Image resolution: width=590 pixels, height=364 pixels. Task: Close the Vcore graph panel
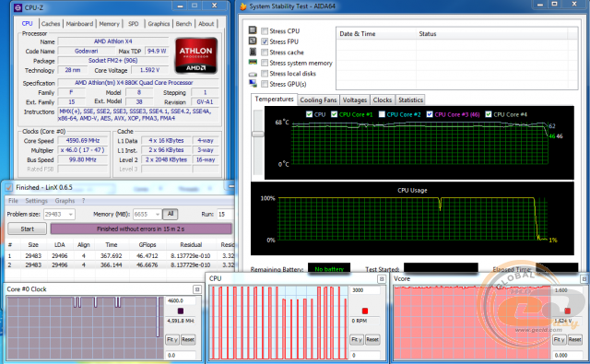(584, 278)
